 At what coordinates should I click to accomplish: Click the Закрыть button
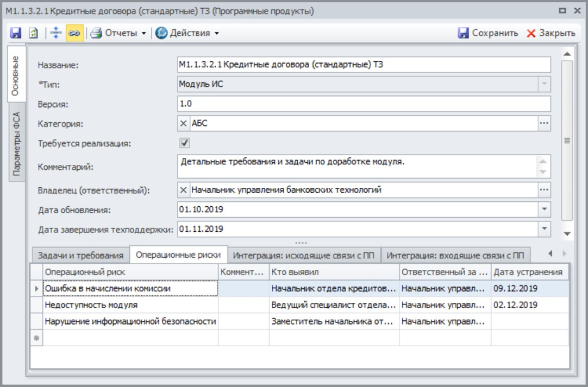pos(551,33)
